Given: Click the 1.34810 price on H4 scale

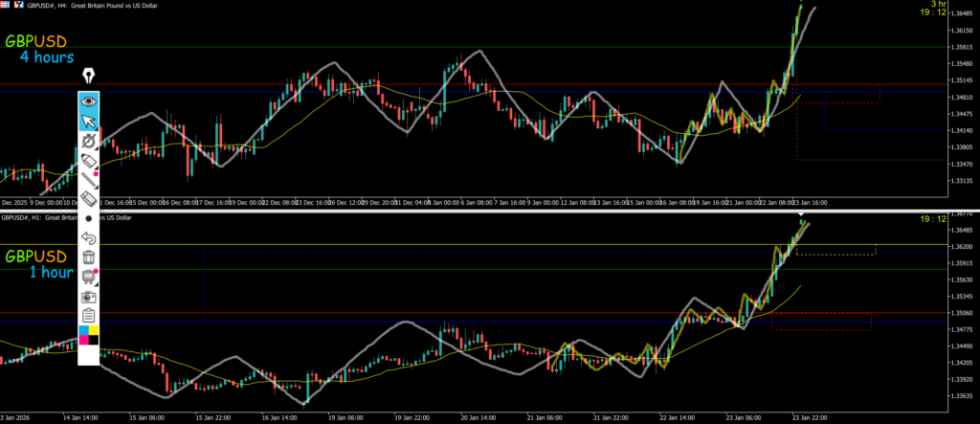Looking at the screenshot, I should pos(958,97).
